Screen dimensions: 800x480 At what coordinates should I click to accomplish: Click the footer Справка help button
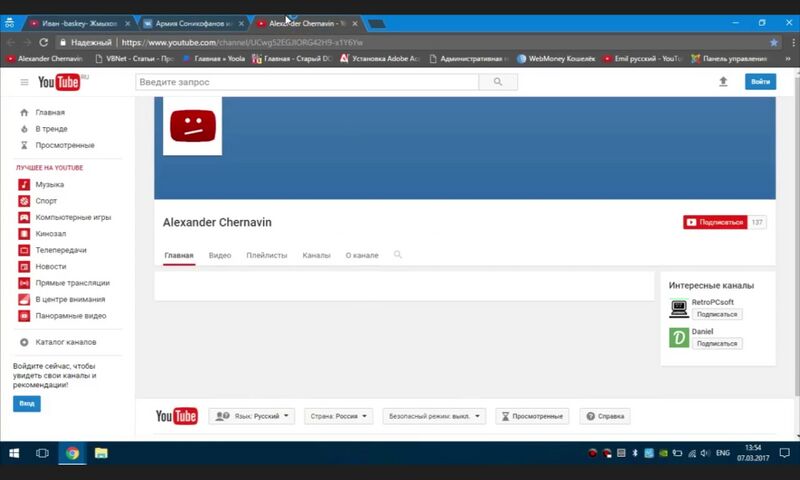pos(605,416)
